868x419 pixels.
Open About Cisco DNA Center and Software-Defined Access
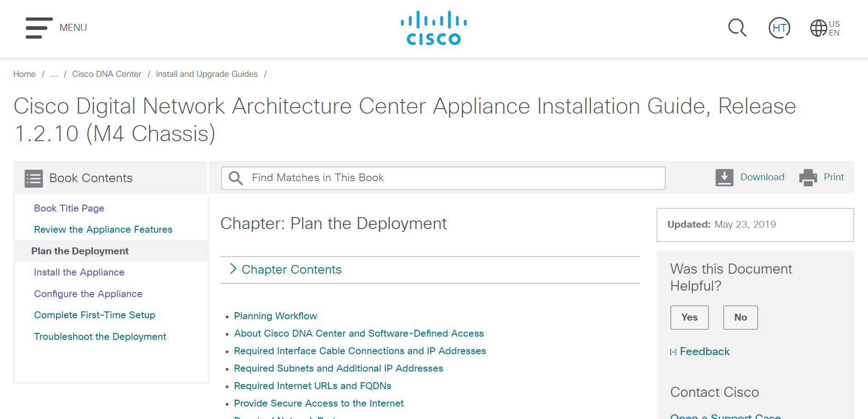[x=359, y=333]
